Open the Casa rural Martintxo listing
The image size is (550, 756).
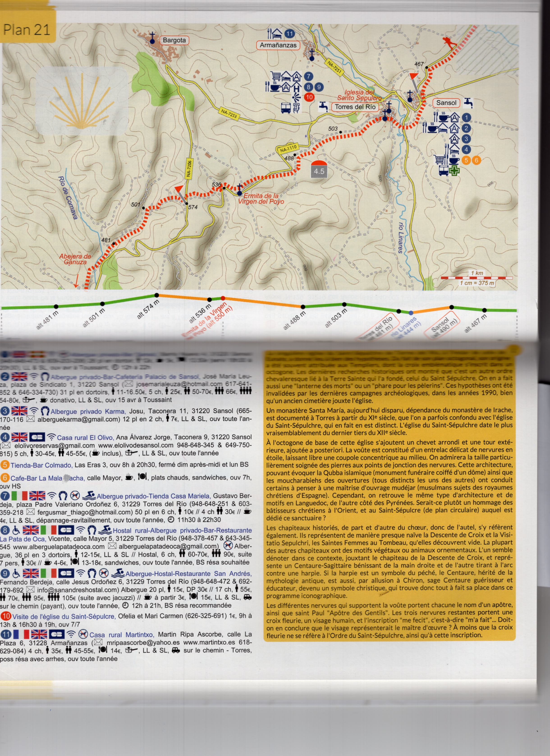pos(121,635)
